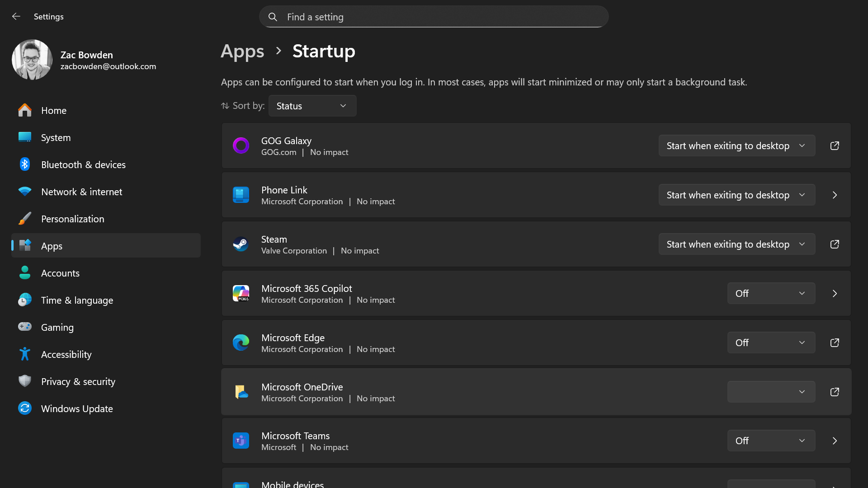Expand Microsoft 365 Copilot details chevron
This screenshot has height=488, width=868.
(x=835, y=293)
